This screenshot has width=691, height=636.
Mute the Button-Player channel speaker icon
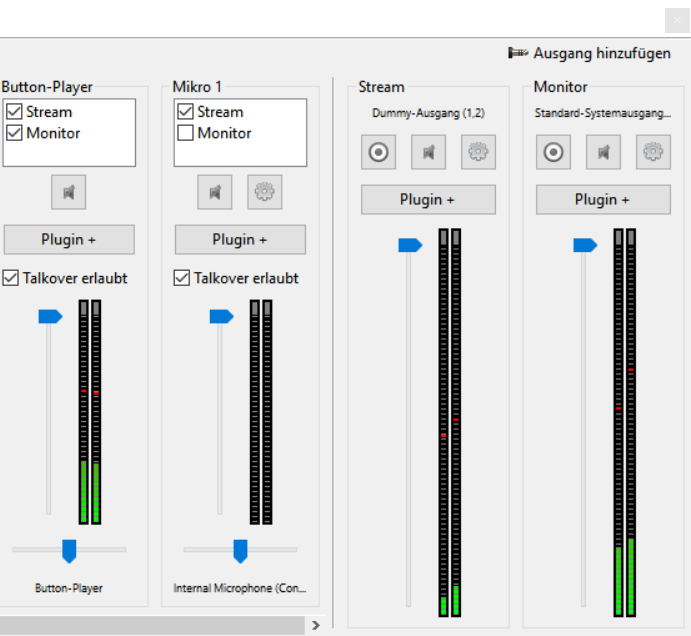69,192
